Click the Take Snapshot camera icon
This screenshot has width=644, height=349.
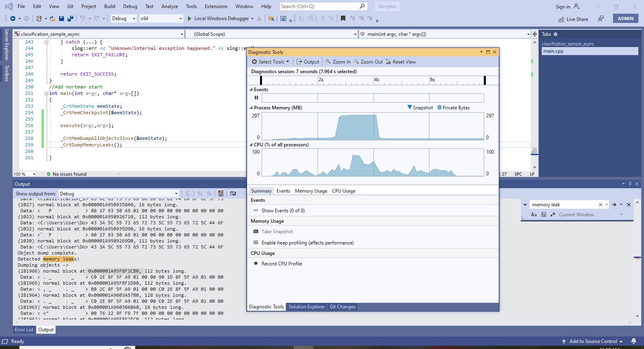point(256,232)
